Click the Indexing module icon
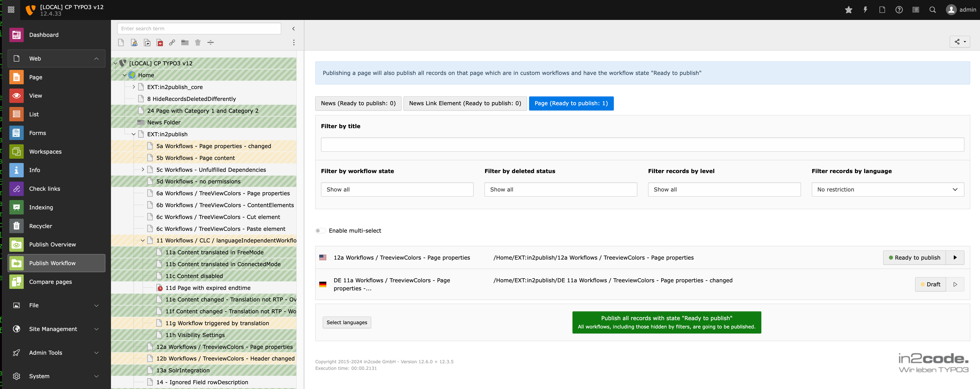This screenshot has width=980, height=389. point(16,207)
